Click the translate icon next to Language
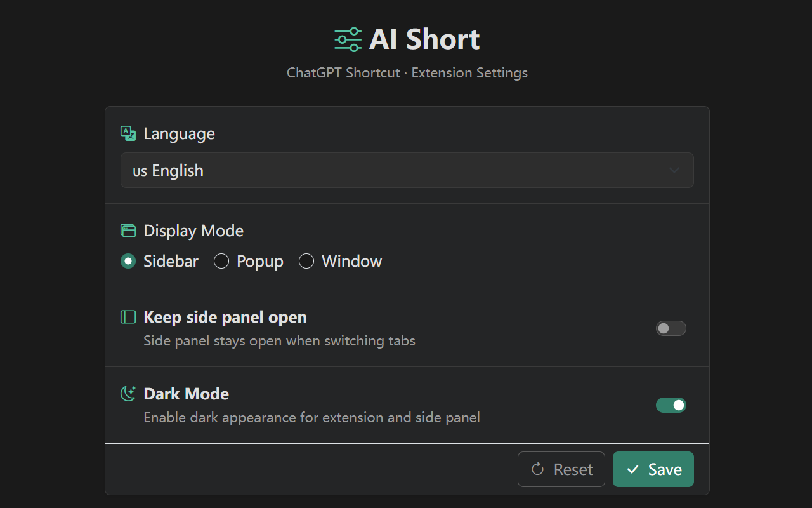This screenshot has height=508, width=812. pyautogui.click(x=128, y=133)
